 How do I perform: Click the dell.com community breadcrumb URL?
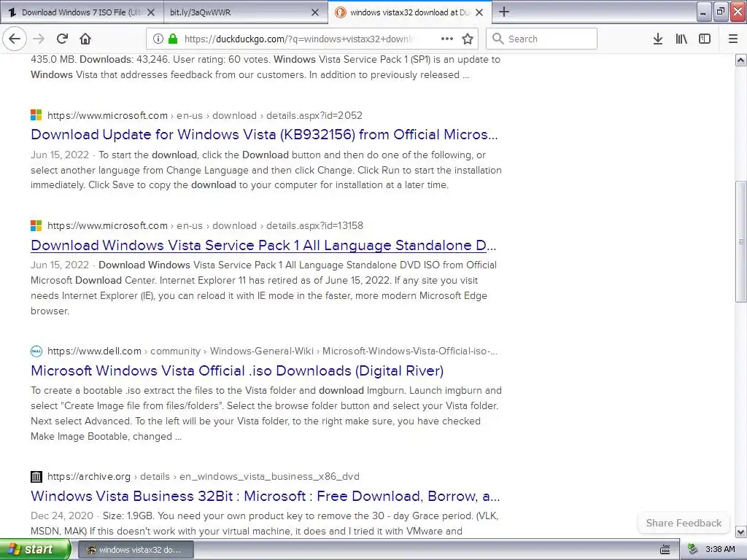[x=273, y=351]
